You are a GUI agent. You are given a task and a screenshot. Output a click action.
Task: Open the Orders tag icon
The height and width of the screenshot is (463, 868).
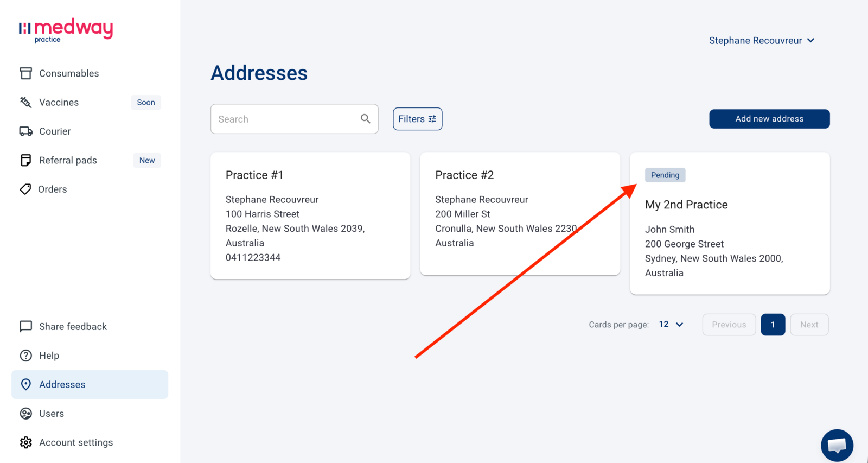point(25,189)
